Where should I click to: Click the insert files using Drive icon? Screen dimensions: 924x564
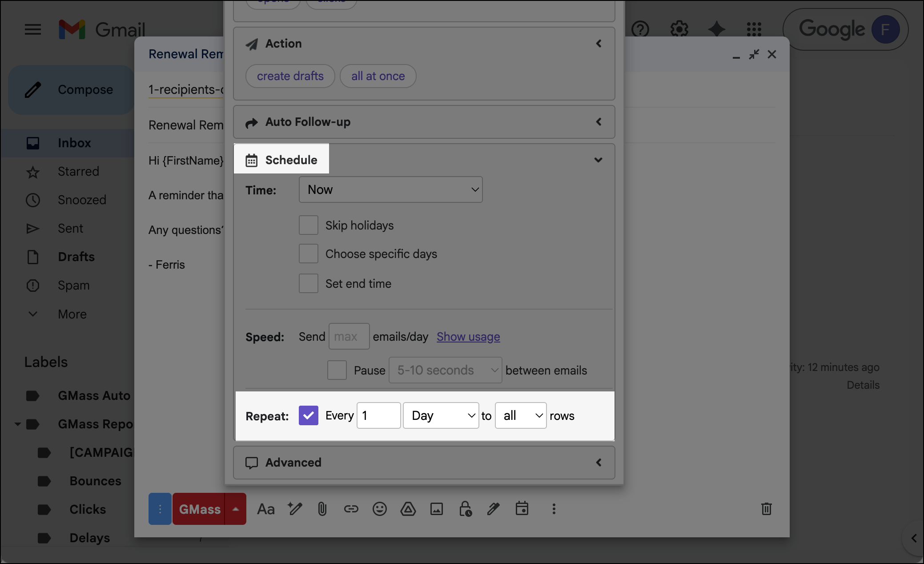coord(408,509)
